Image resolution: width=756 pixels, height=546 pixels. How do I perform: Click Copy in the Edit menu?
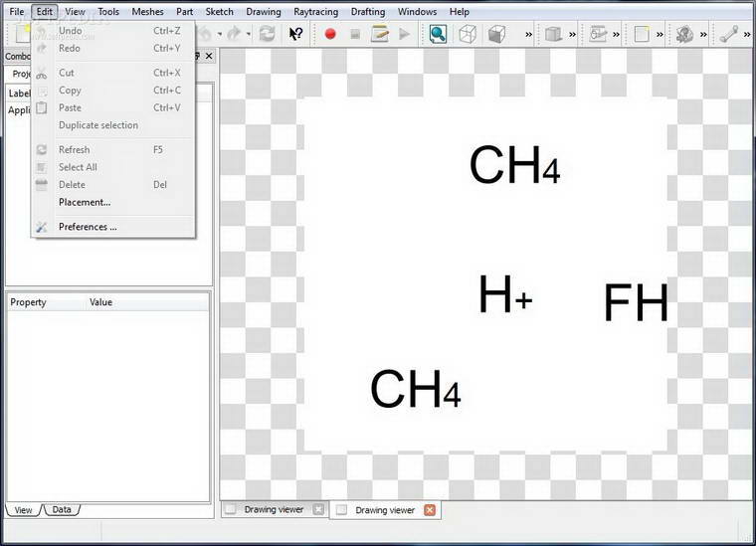coord(113,91)
